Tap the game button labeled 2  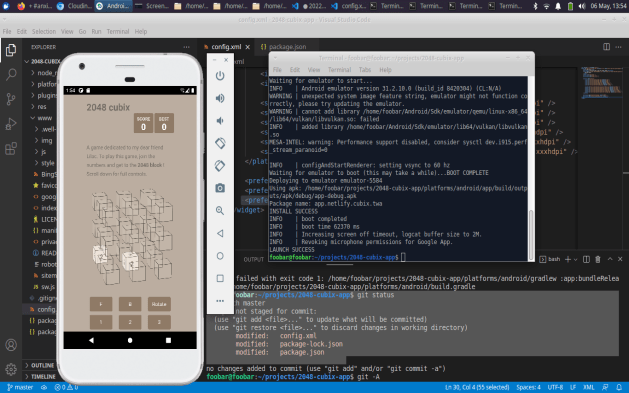pos(130,322)
